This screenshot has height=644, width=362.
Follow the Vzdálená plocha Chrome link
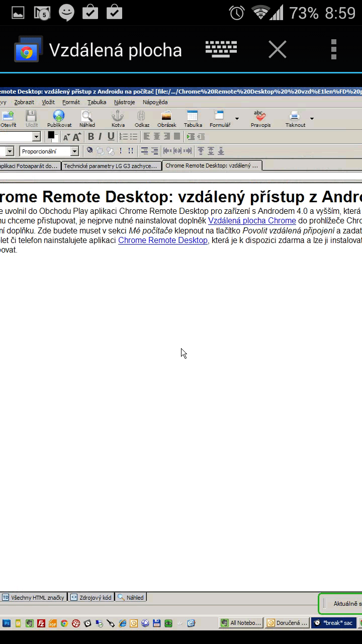click(252, 220)
